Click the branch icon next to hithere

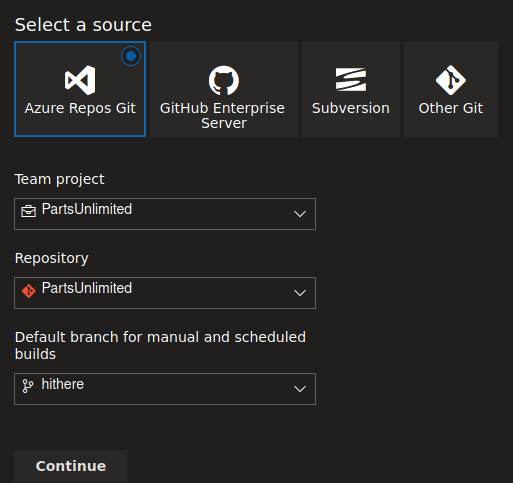[x=28, y=386]
